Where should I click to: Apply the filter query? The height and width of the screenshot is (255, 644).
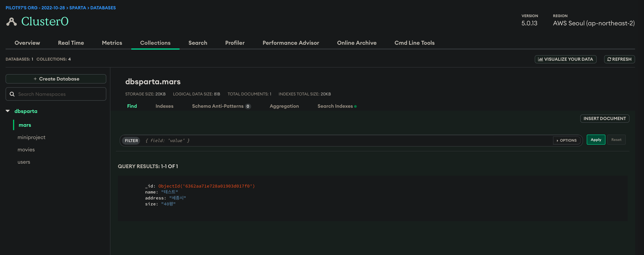(x=596, y=140)
